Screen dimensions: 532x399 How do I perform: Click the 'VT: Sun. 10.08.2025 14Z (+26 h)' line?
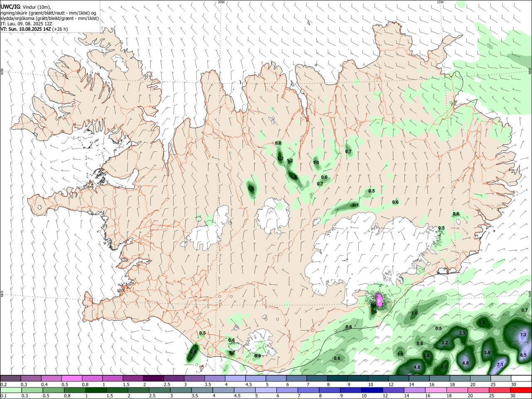tap(34, 29)
